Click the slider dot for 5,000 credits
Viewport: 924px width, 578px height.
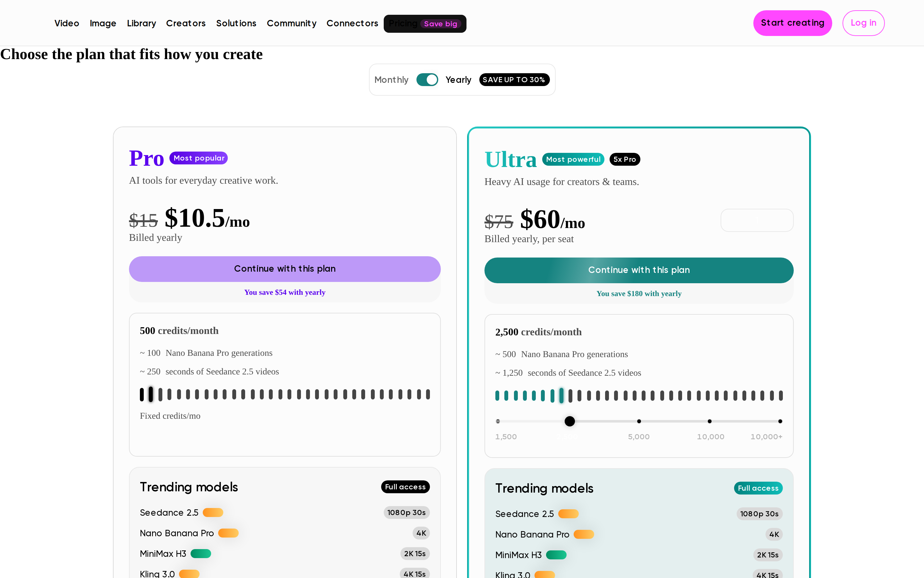coord(639,421)
